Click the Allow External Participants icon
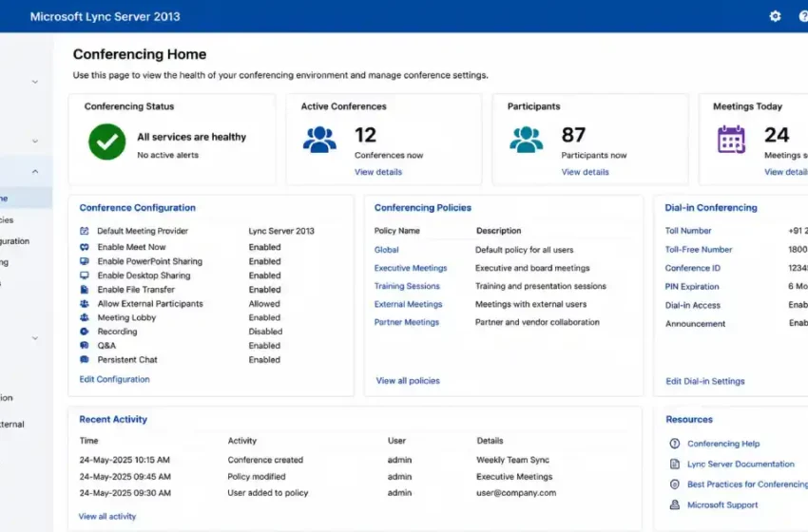This screenshot has width=808, height=532. point(85,304)
